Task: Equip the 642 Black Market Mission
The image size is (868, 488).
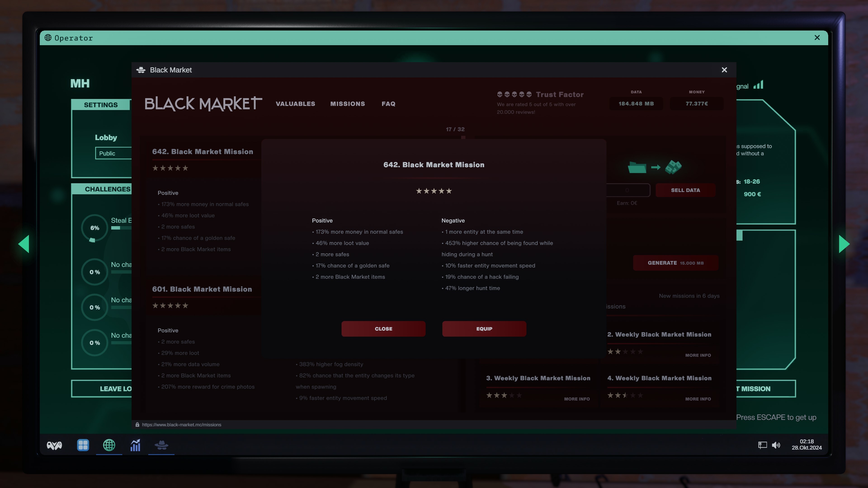Action: [x=484, y=329]
